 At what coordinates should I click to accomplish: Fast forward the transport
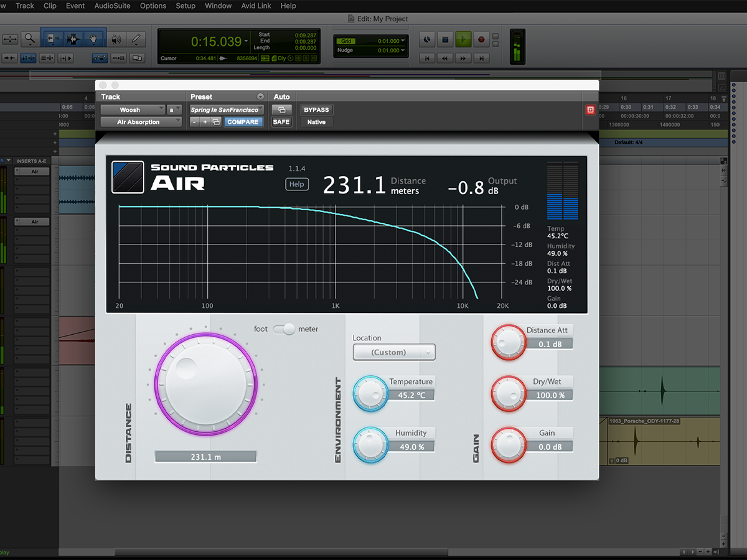click(463, 58)
